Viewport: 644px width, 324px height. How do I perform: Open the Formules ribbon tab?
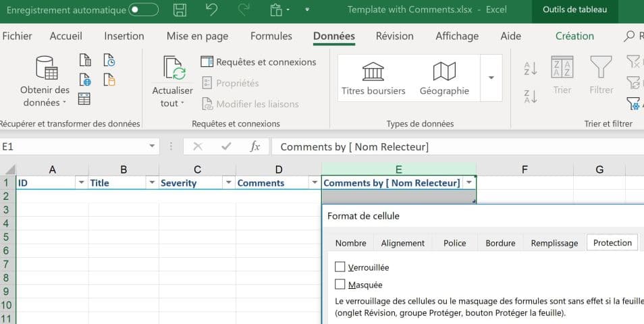pyautogui.click(x=271, y=36)
